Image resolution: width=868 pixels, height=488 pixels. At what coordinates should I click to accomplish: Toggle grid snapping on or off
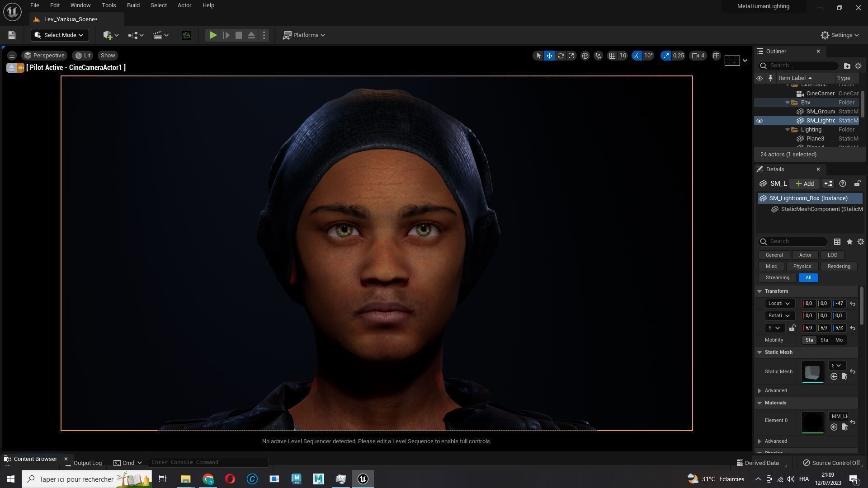(x=613, y=55)
